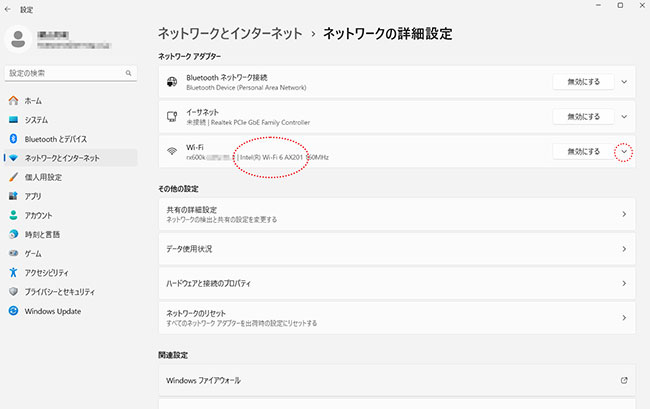Click the プライバシーとセキュリティ shield icon
The width and height of the screenshot is (650, 409).
(13, 291)
